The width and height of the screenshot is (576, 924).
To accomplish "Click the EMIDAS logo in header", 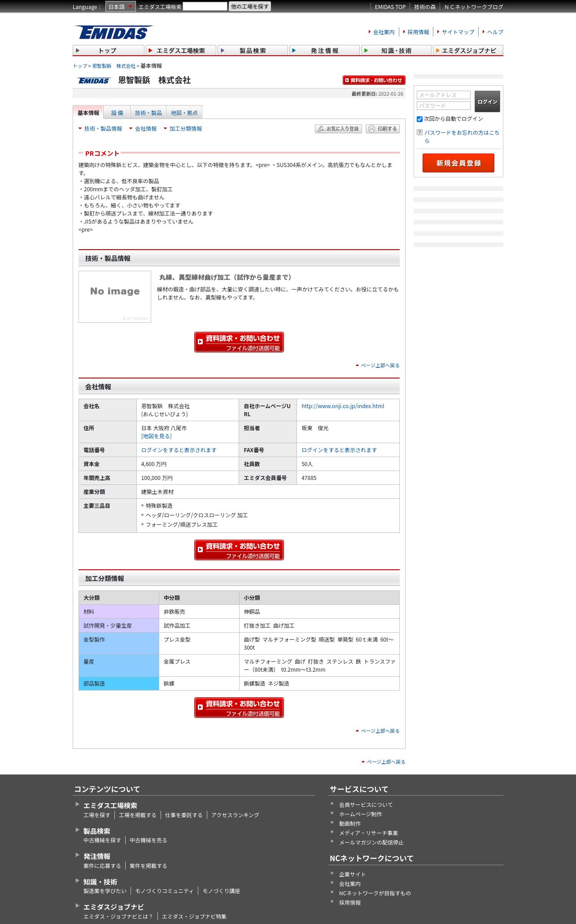I will pos(113,32).
